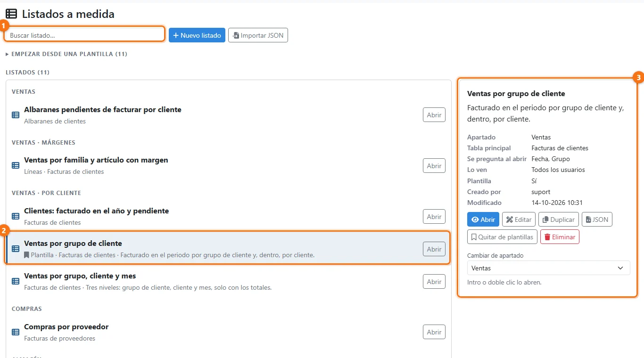Click the Fecha, Grupo value

click(x=551, y=159)
